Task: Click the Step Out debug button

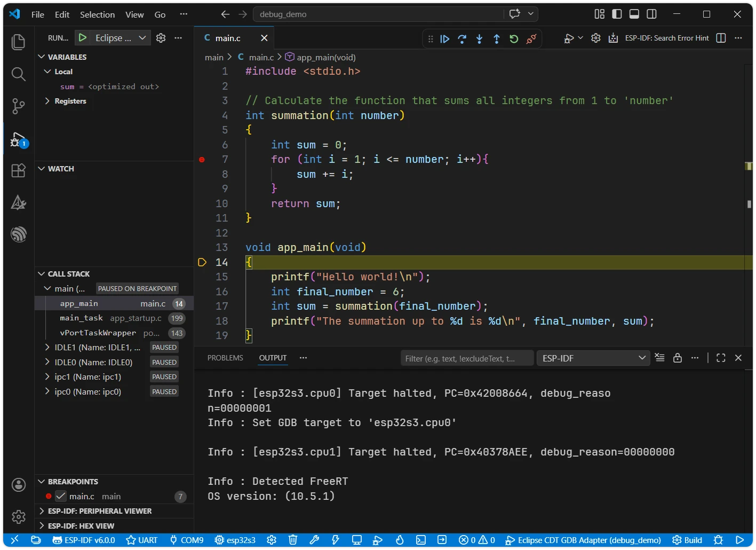Action: pos(496,38)
